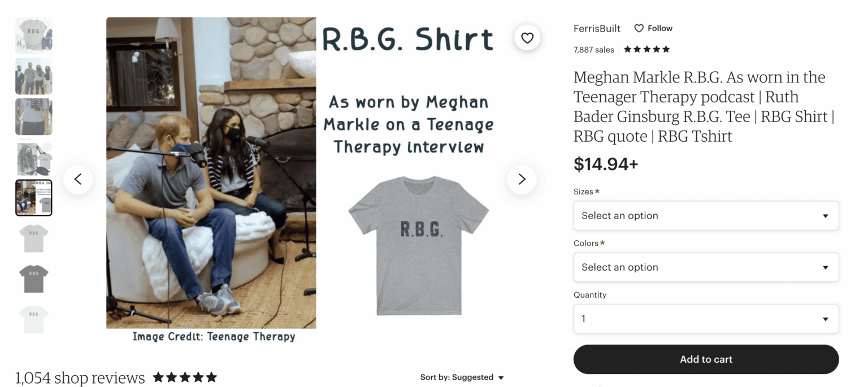Show the next product image
Viewport: 868px width, 387px height.
point(521,179)
